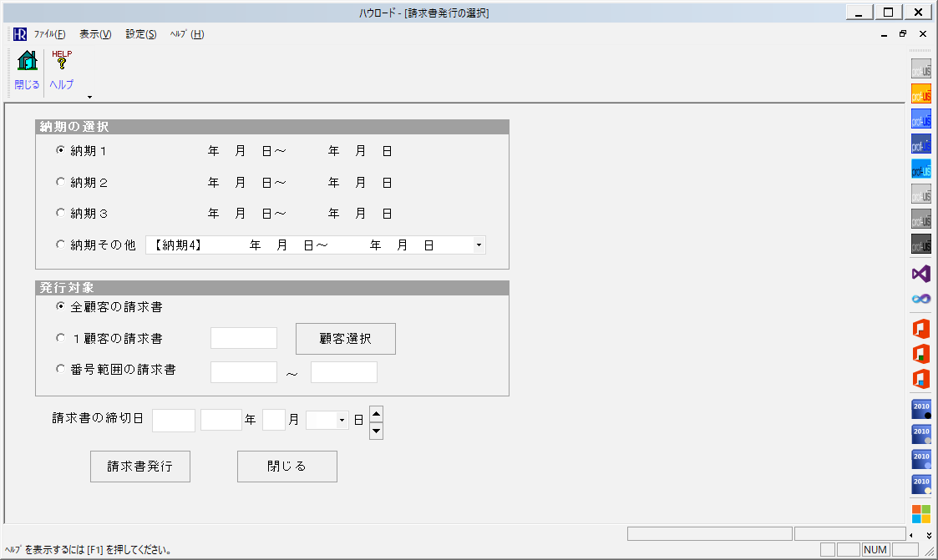The height and width of the screenshot is (560, 938).
Task: Select the 納期２ radio button
Action: click(60, 182)
